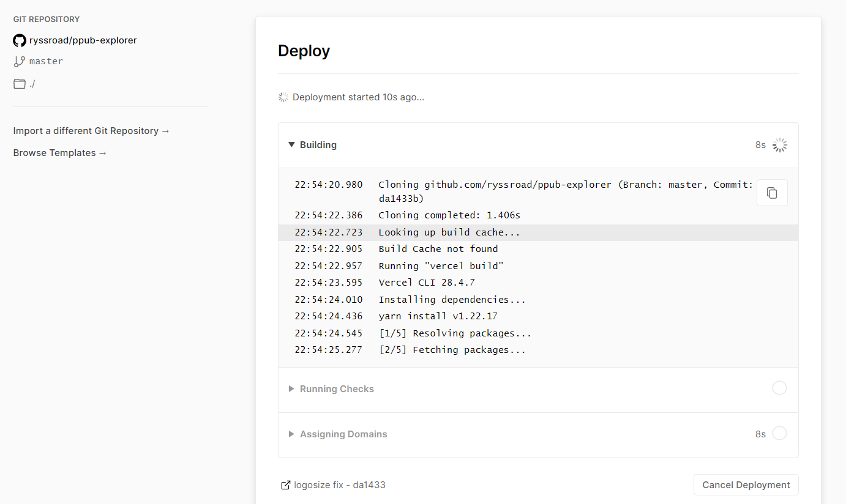This screenshot has height=504, width=846.
Task: Click the [2/5] Fetching packages log line
Action: click(538, 350)
